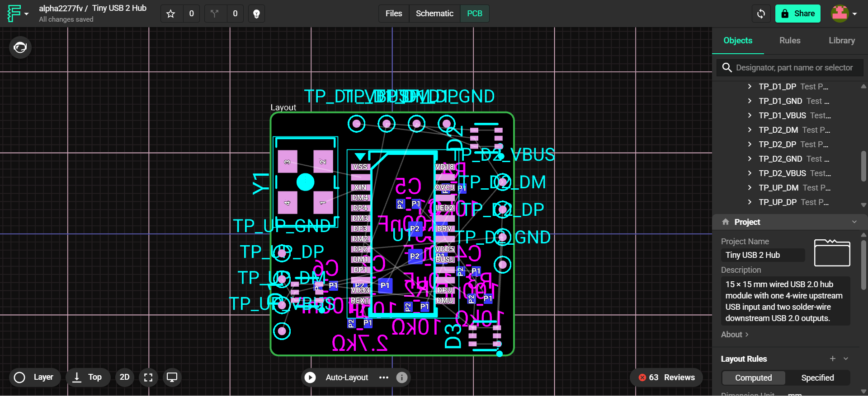Open the Auto-Layout three-dots options
Screen dimensions: 868x396
point(384,377)
